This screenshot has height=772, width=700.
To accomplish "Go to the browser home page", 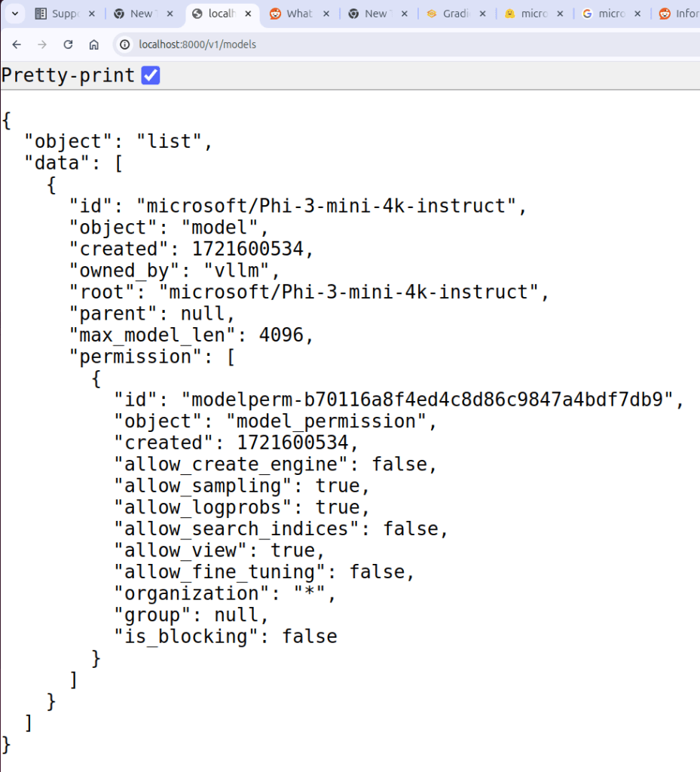I will point(93,44).
